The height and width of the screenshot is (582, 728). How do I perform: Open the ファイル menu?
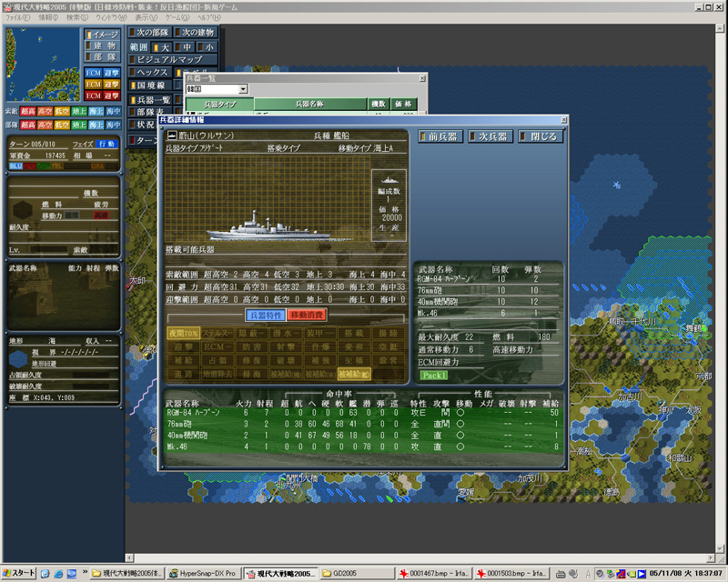[x=17, y=17]
